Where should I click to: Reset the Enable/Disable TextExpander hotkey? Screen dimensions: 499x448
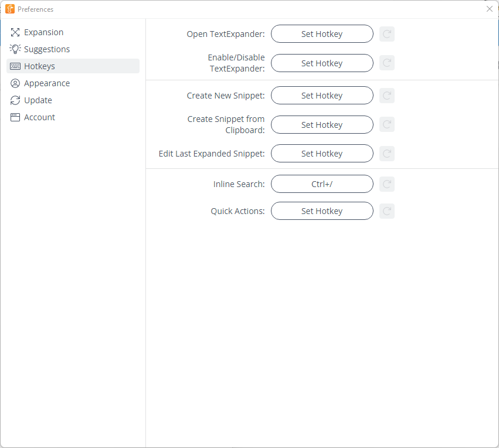coord(386,63)
